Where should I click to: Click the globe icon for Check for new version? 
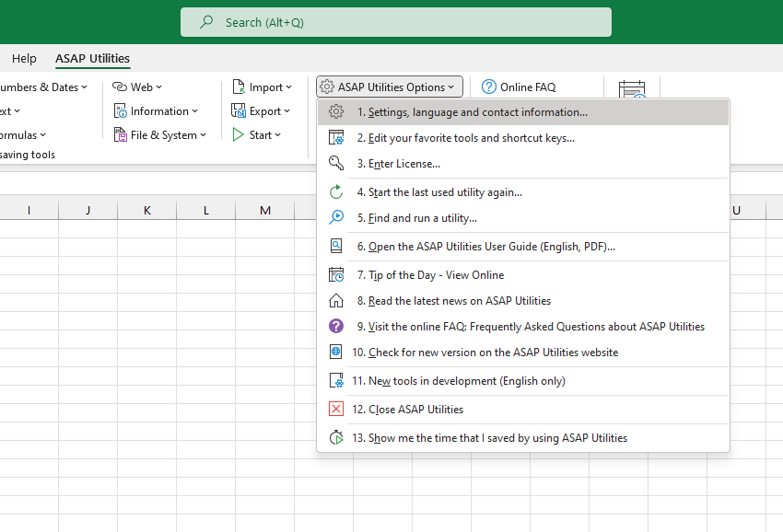[x=336, y=352]
